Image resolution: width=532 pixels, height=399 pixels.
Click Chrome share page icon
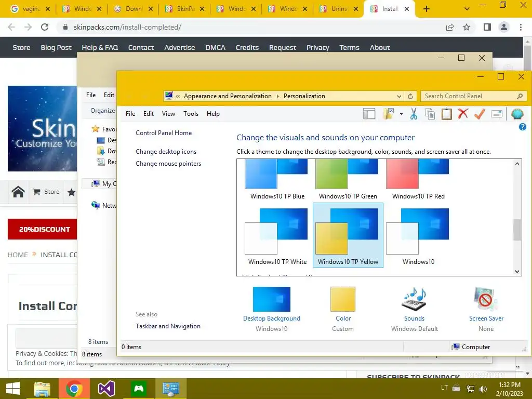click(x=450, y=27)
